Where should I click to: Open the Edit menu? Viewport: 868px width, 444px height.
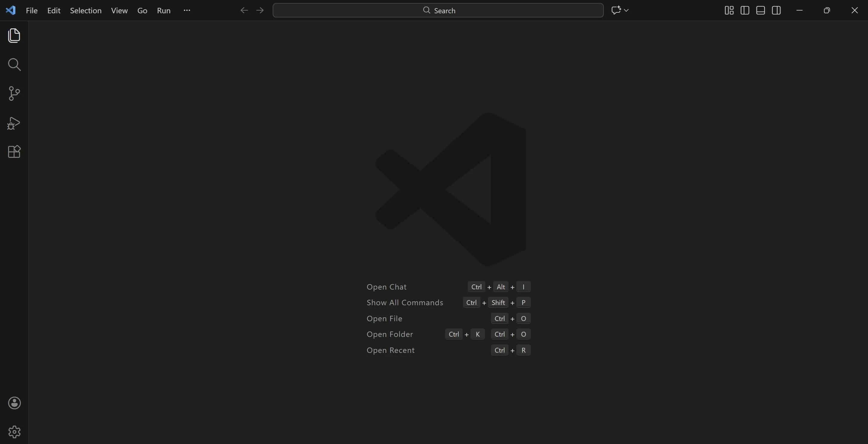point(54,11)
